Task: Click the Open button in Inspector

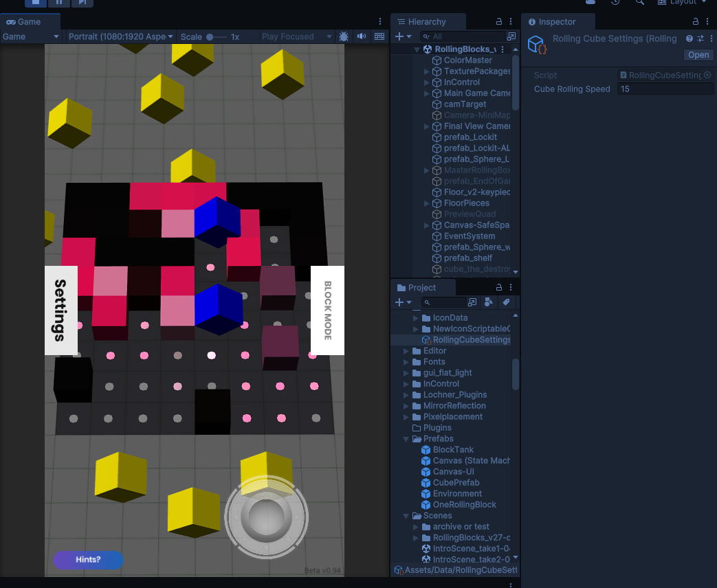Action: (698, 55)
